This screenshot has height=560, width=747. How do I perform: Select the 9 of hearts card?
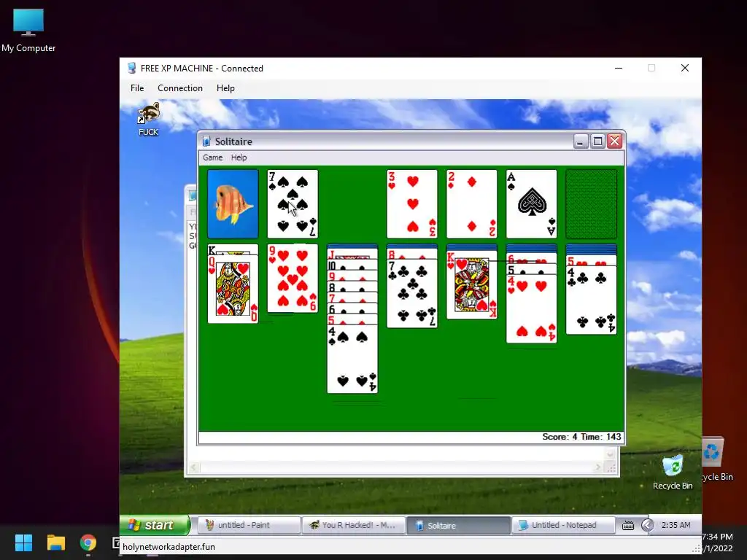tap(293, 278)
